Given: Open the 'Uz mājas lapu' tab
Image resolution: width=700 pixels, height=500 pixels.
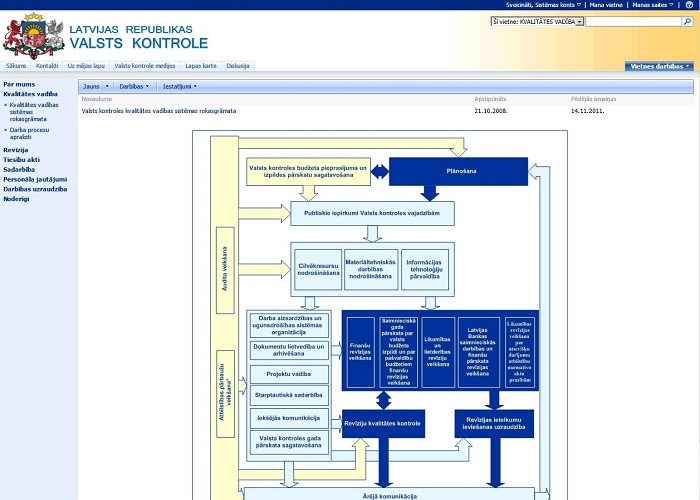Looking at the screenshot, I should click(86, 66).
